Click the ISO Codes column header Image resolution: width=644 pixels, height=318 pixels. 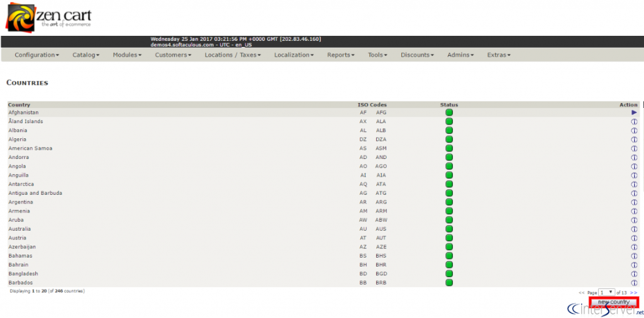[372, 104]
